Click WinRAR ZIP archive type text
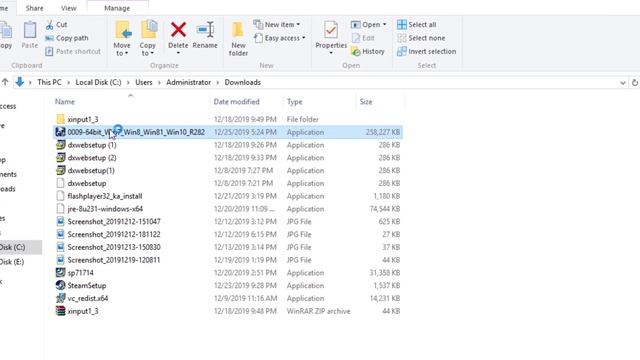 tap(318, 311)
